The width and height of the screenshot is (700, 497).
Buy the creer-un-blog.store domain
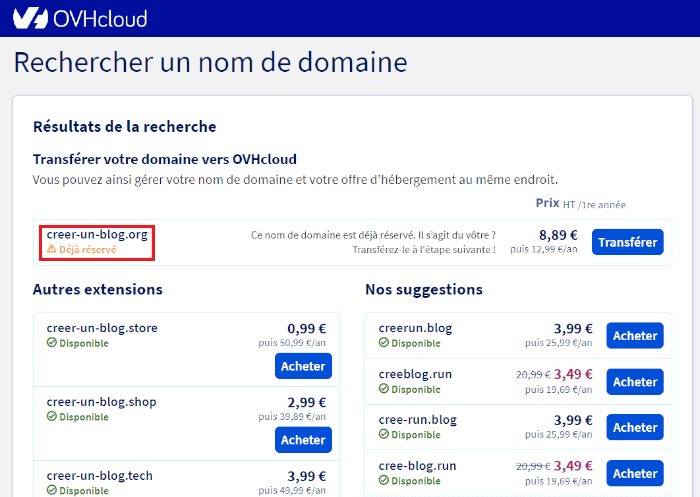point(303,366)
